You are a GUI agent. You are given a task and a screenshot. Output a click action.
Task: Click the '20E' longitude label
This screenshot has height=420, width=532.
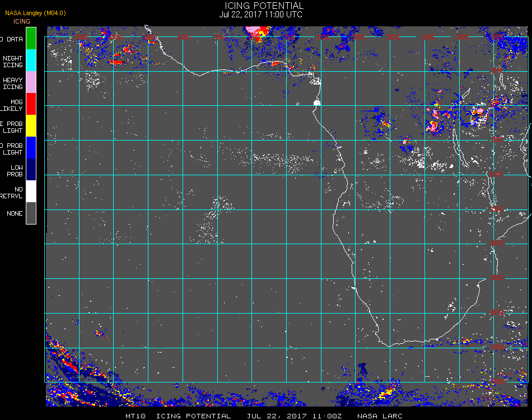tap(393, 37)
